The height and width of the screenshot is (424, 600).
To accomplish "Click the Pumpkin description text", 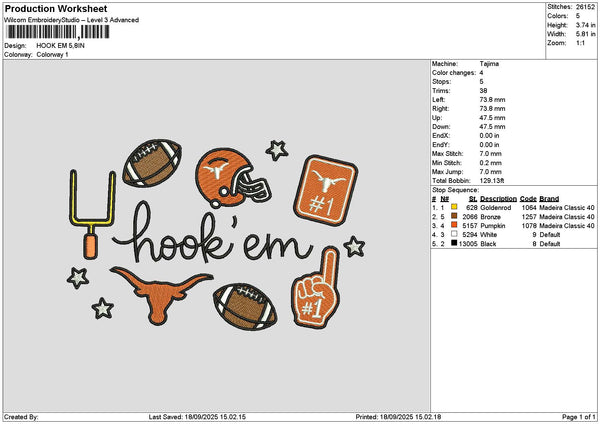I will 492,226.
